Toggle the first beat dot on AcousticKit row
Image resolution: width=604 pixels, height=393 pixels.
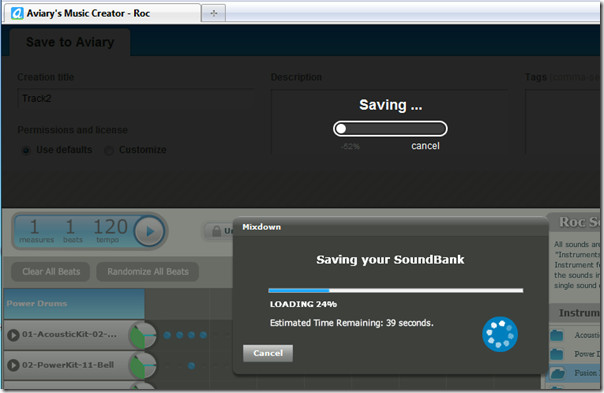coord(167,335)
